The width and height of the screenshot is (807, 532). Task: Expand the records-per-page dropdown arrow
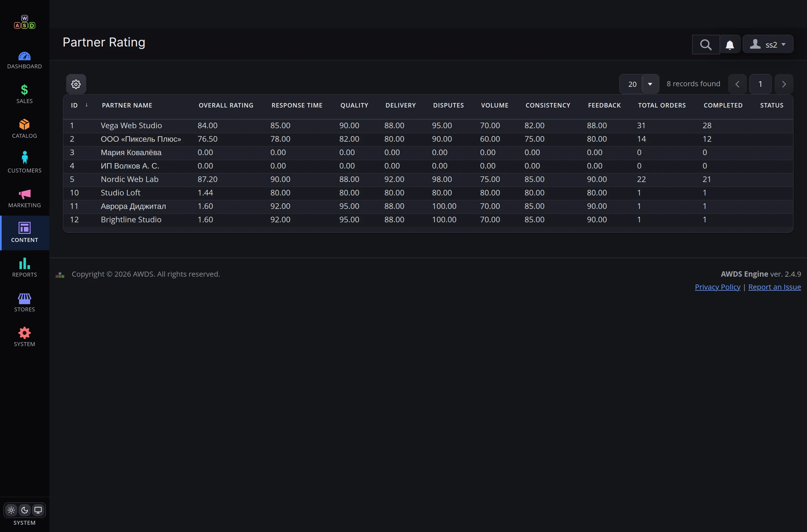[650, 84]
